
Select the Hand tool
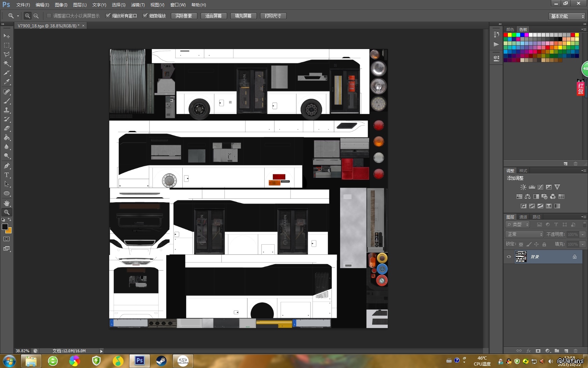tap(7, 203)
